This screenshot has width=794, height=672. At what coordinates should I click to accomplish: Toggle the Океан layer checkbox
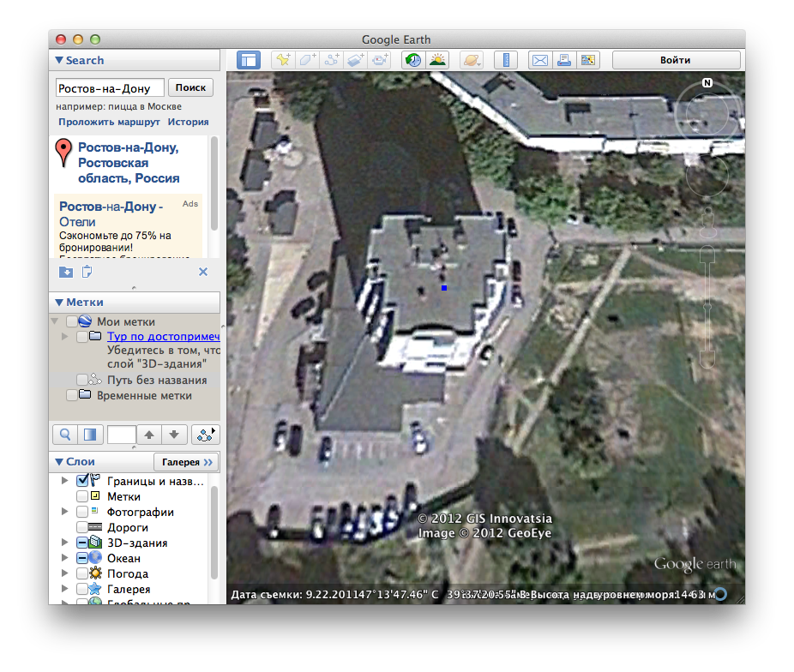pos(82,558)
